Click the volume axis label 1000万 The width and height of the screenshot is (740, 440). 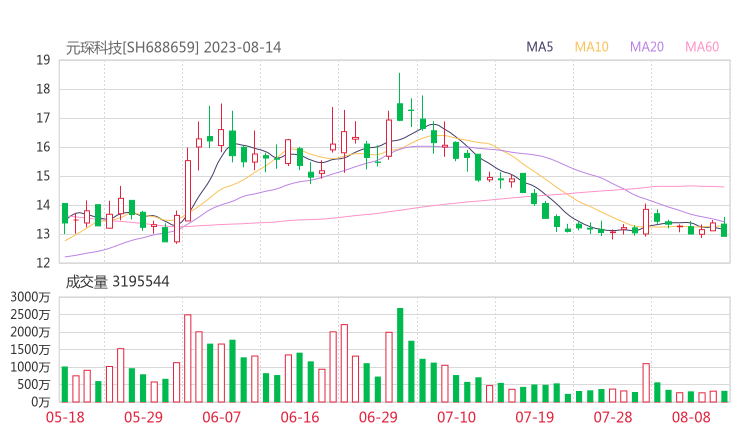30,367
